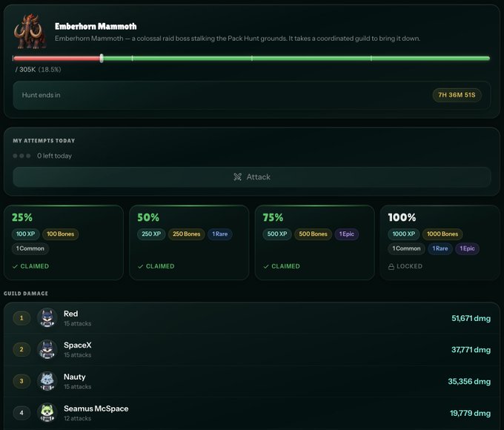Click Nauty's avatar in guild damage
Viewport: 504px width, 430px height.
[x=47, y=381]
